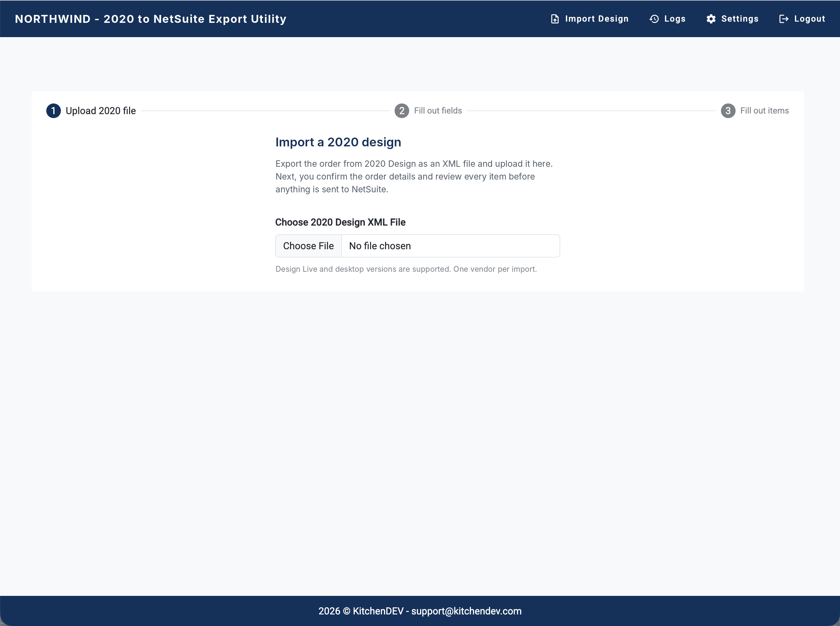Image resolution: width=840 pixels, height=626 pixels.
Task: Click the Logout arrow icon
Action: point(783,19)
